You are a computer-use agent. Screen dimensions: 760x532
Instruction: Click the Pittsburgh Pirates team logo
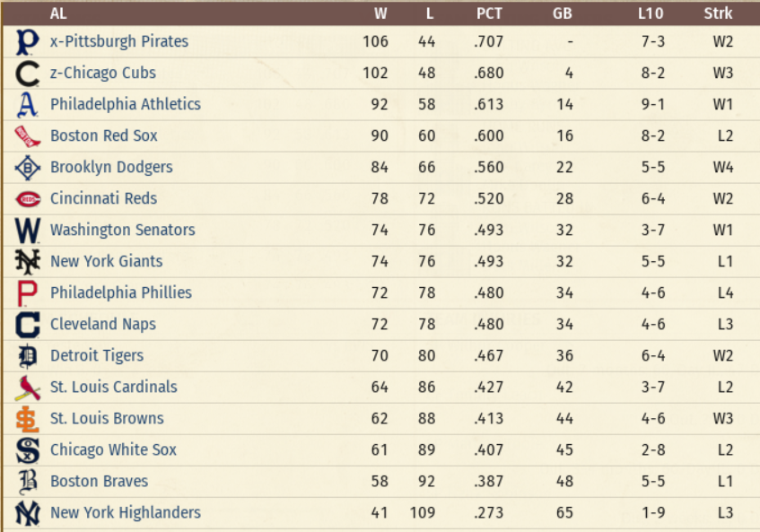click(x=27, y=41)
